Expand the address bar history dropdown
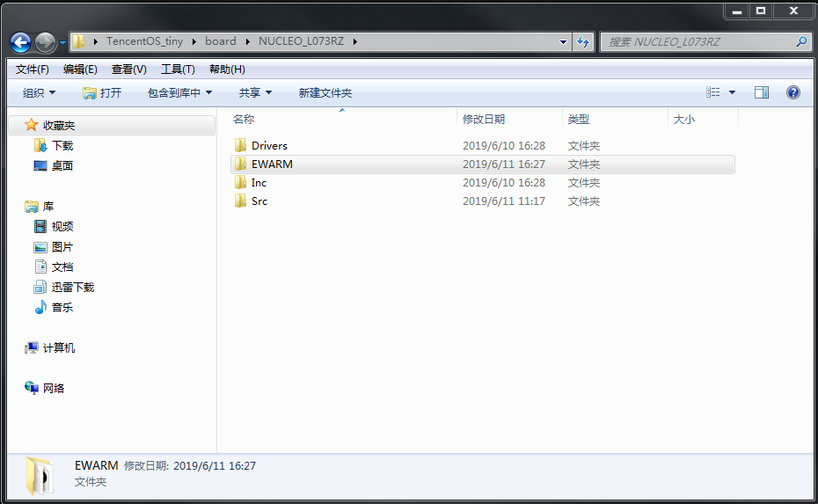818x504 pixels. click(564, 41)
